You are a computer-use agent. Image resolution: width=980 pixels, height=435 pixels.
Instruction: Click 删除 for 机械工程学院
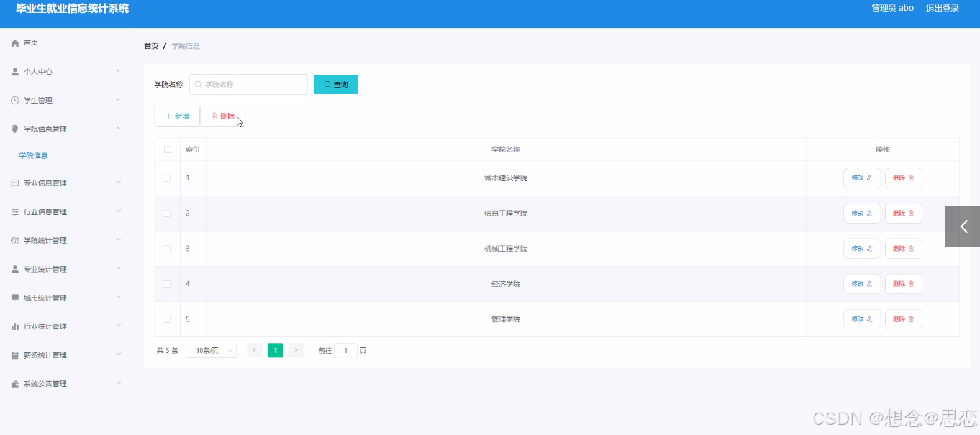(904, 249)
